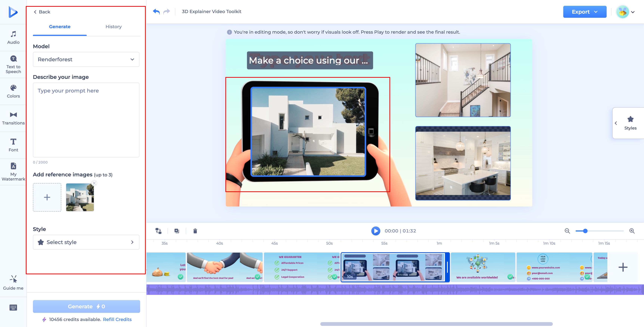
Task: Select the Generate tab
Action: tap(60, 27)
